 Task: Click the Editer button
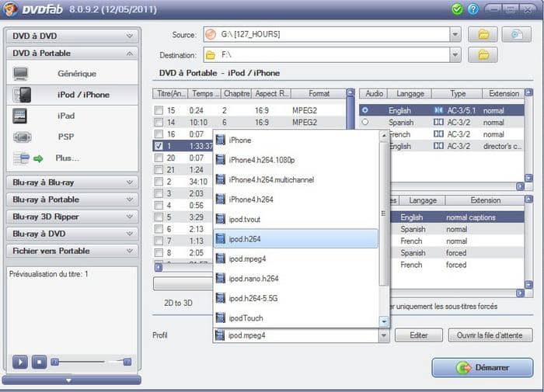[x=418, y=335]
